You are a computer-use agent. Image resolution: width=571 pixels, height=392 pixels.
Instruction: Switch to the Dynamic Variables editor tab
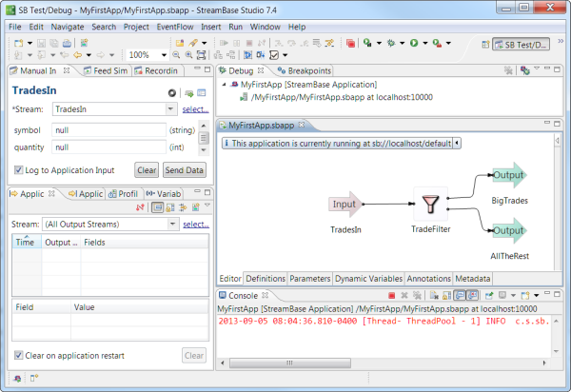click(x=369, y=279)
